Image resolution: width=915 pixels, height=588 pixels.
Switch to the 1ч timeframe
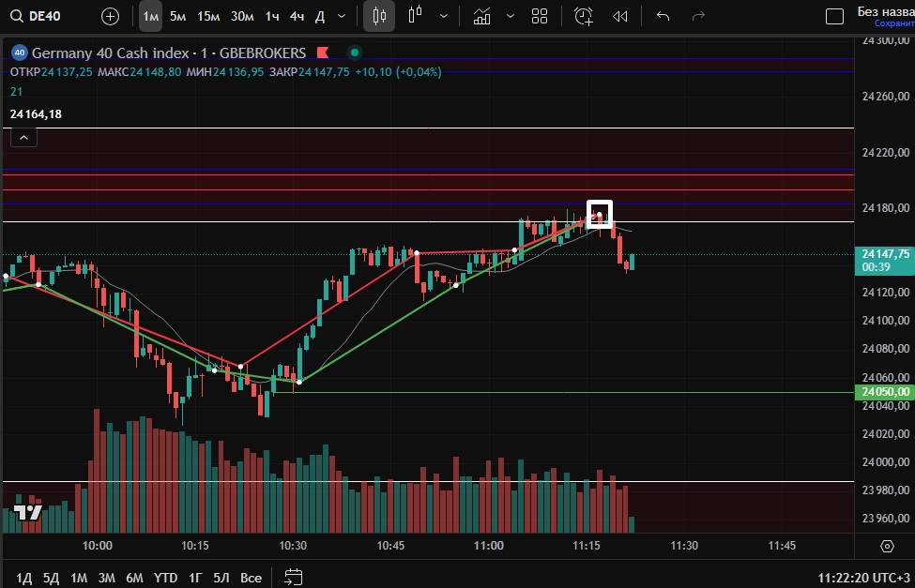(x=272, y=16)
